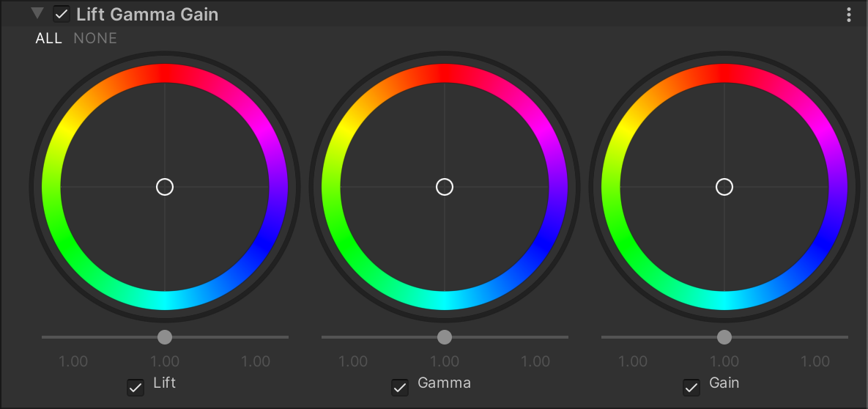Image resolution: width=868 pixels, height=409 pixels.
Task: Pick cyan at bottom of Gamma wheel
Action: tap(445, 301)
